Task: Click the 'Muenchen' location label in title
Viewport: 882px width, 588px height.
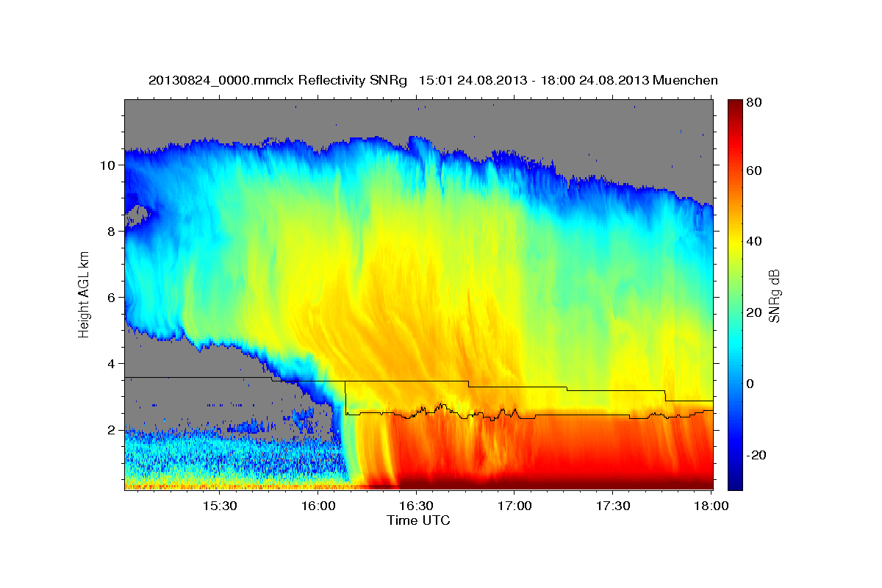Action: tap(684, 80)
